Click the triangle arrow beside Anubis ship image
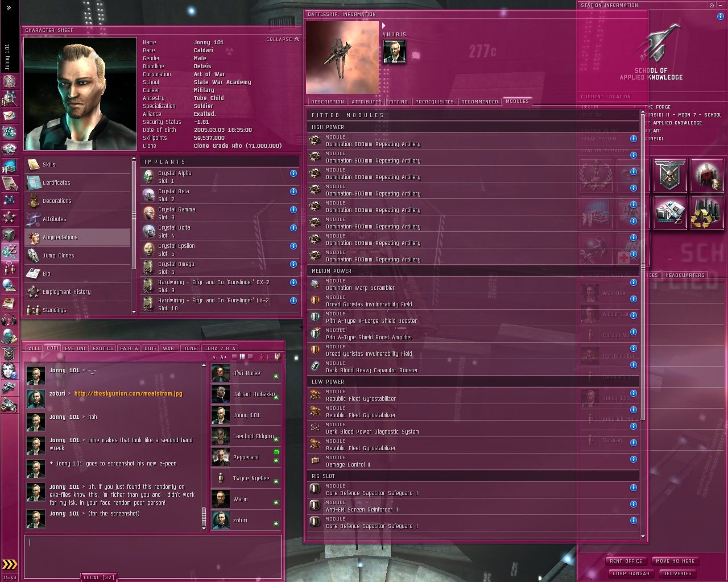This screenshot has width=728, height=582. coord(384,26)
